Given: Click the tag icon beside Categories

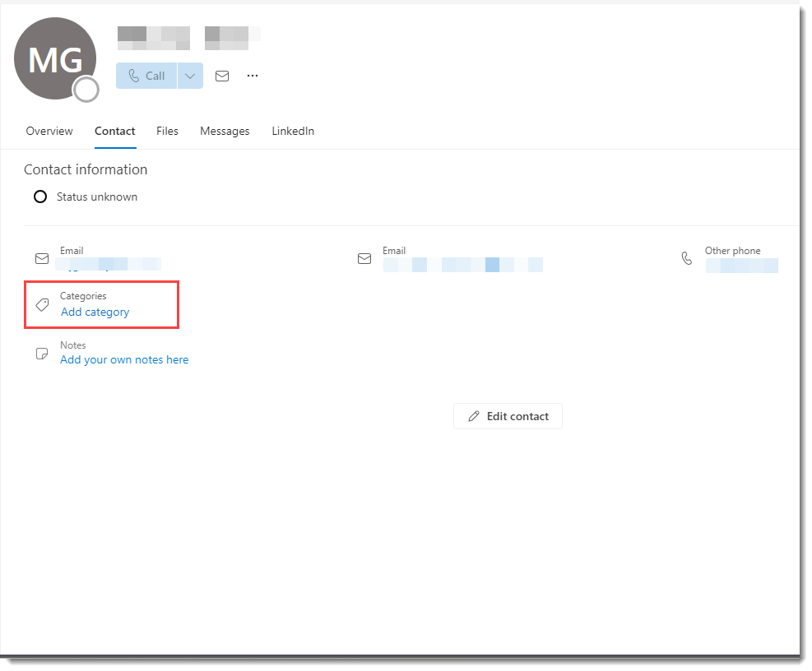Looking at the screenshot, I should [x=42, y=304].
